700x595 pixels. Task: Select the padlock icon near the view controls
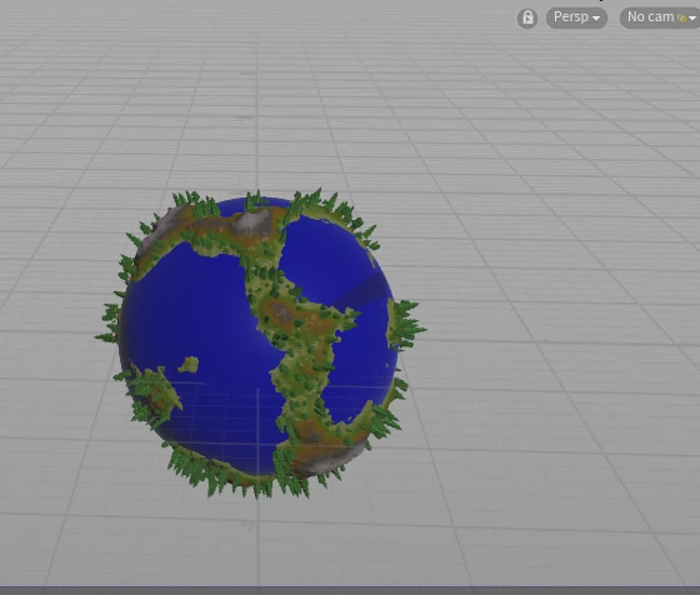(x=528, y=17)
